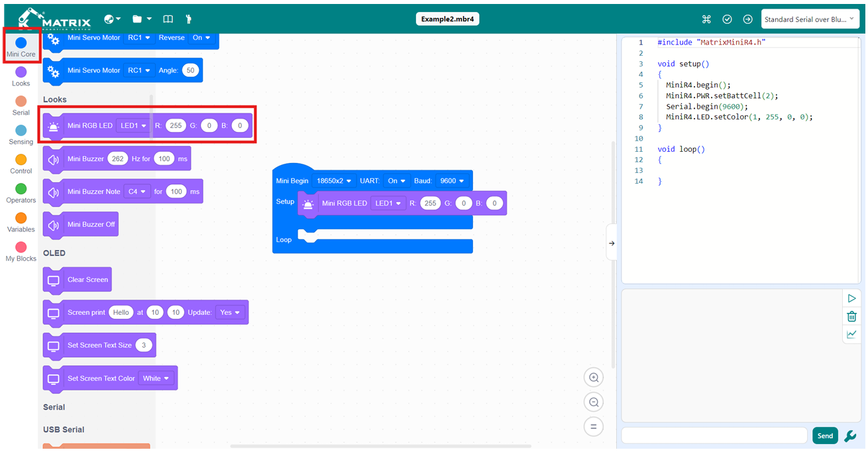Select the Control category
The width and height of the screenshot is (868, 458).
tap(21, 164)
